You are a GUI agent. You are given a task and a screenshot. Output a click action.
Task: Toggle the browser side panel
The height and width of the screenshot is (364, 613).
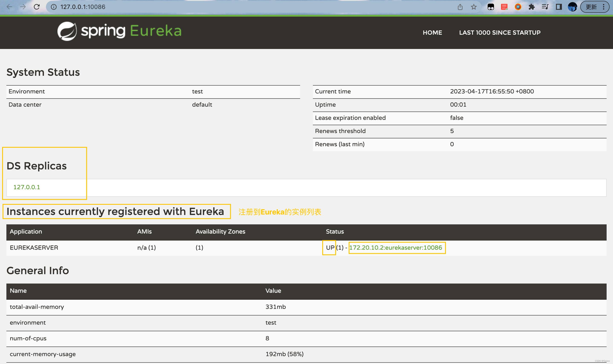(559, 7)
